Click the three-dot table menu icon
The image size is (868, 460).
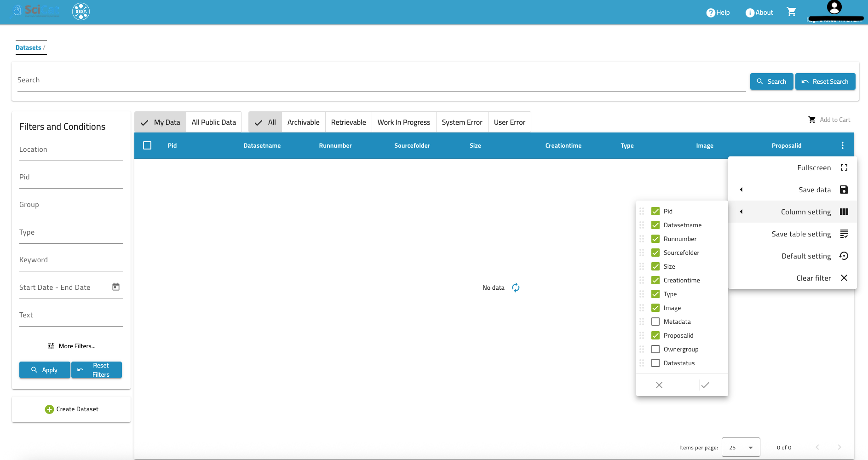842,145
